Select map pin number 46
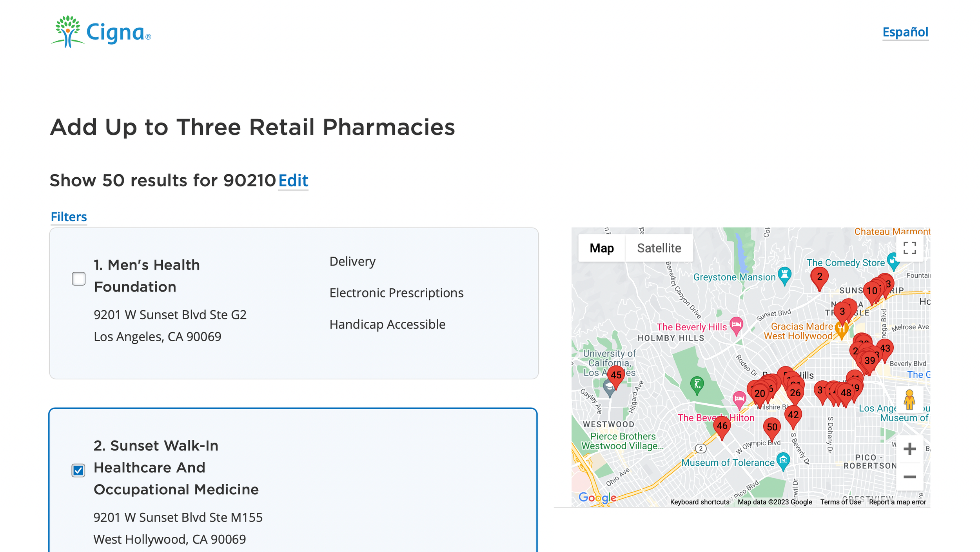 coord(722,426)
